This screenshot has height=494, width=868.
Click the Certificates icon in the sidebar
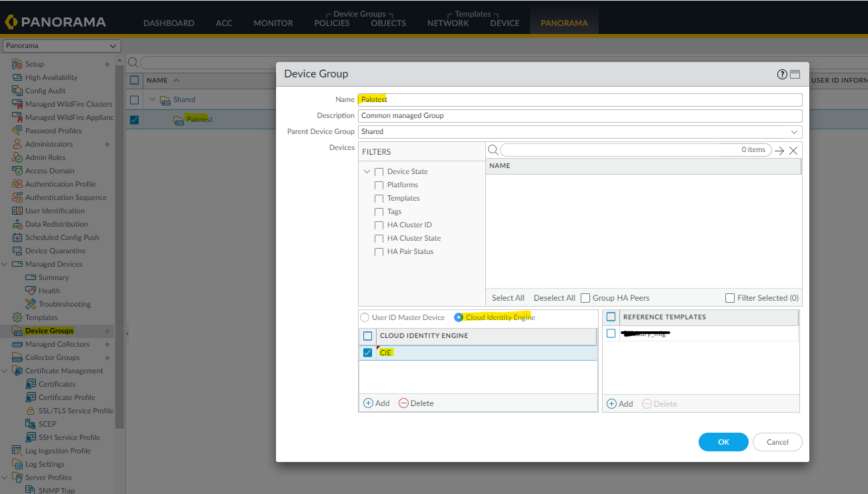coord(29,383)
